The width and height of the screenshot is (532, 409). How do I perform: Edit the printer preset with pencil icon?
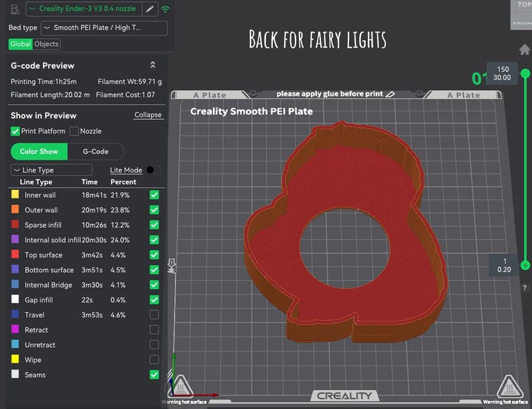click(149, 9)
